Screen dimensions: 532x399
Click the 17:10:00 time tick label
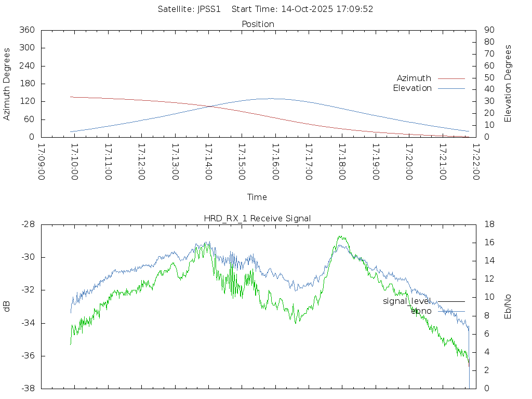pos(74,162)
